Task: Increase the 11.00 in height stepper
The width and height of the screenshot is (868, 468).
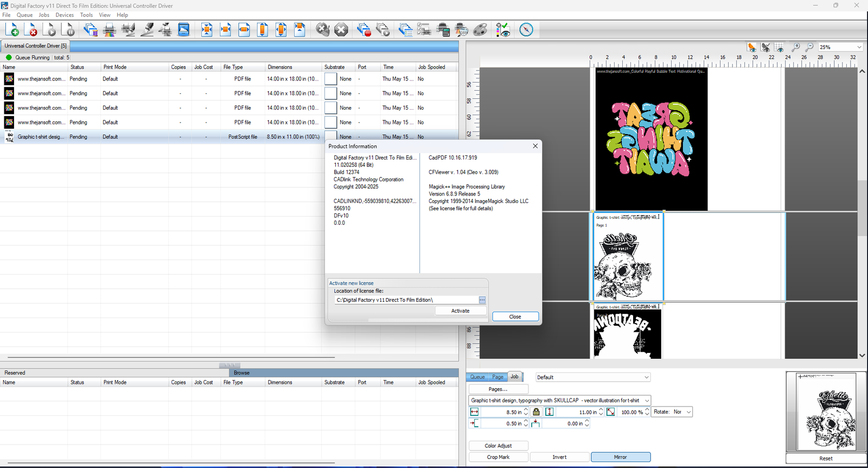Action: tap(601, 410)
